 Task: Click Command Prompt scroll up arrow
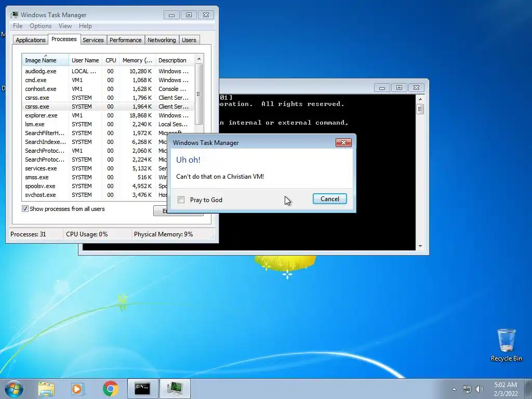pos(420,99)
